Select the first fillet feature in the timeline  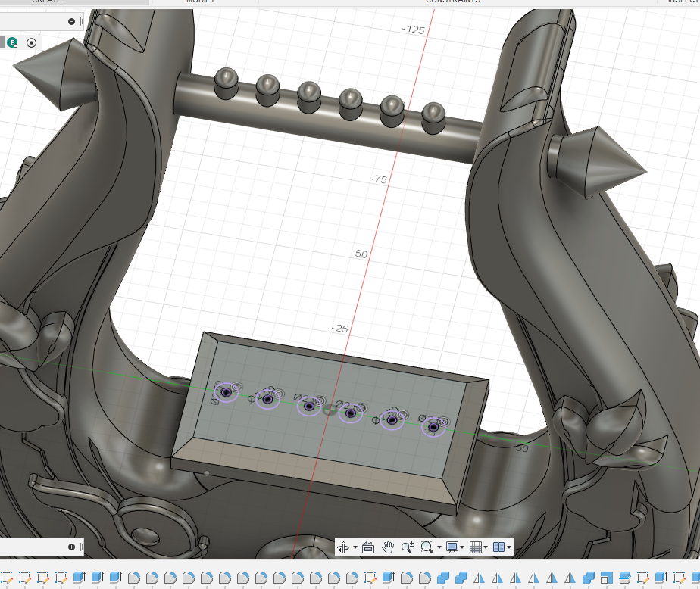(x=134, y=578)
